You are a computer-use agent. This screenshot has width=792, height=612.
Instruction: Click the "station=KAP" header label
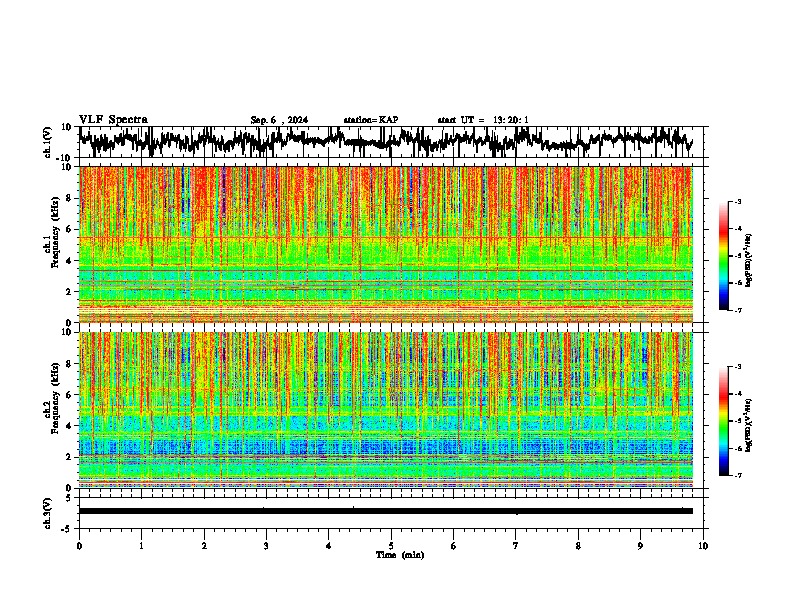371,120
